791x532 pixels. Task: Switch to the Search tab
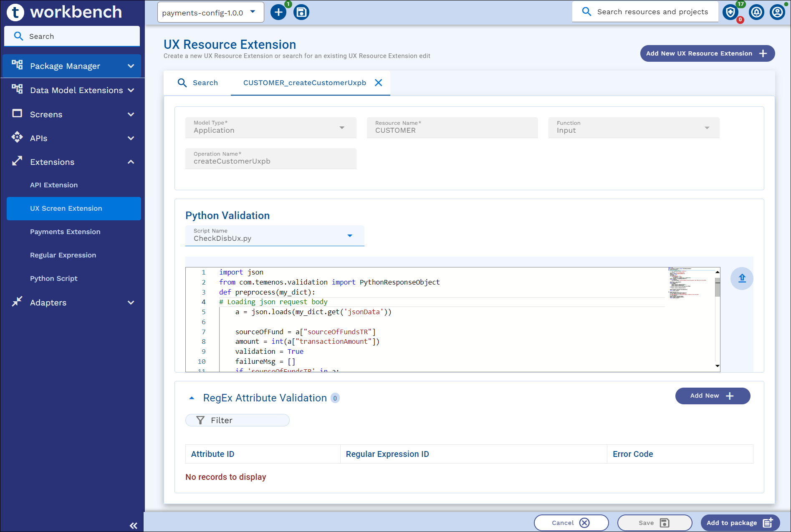[197, 83]
